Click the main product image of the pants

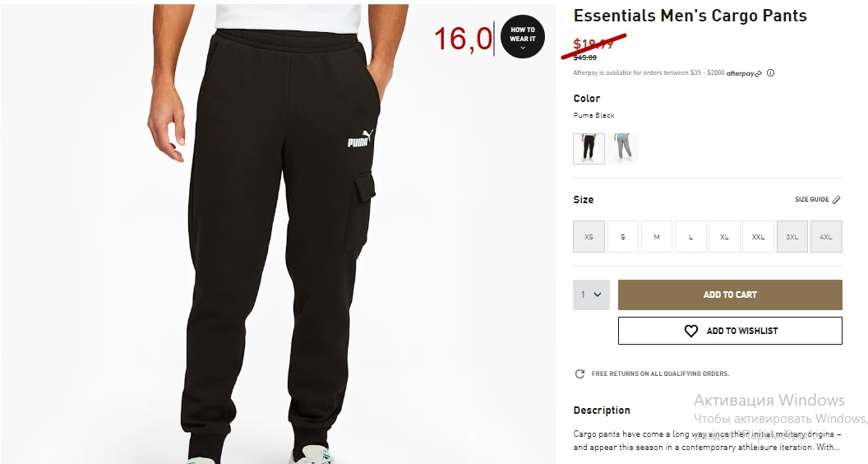278,234
